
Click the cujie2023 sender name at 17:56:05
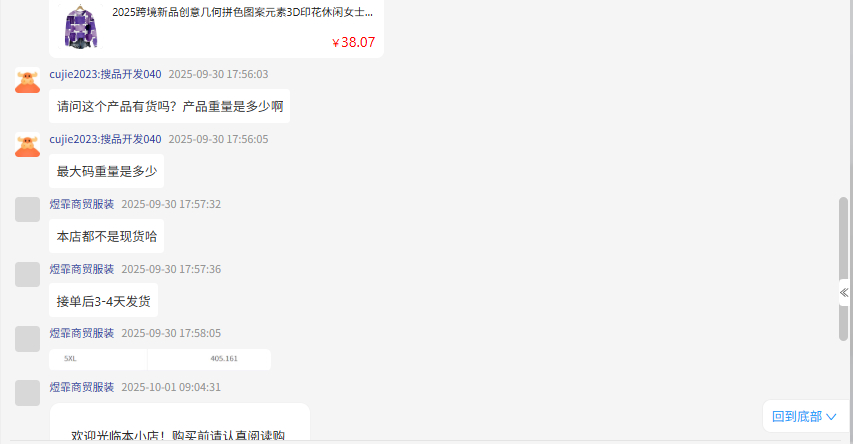(105, 139)
